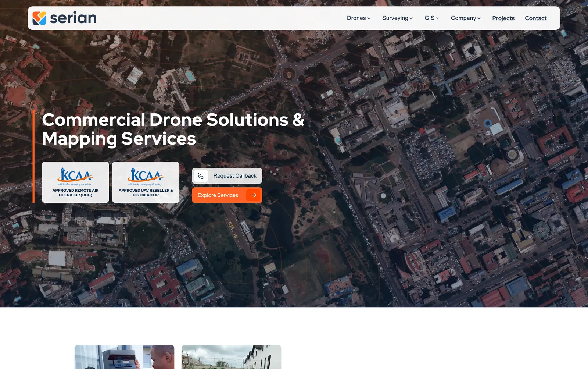This screenshot has width=588, height=369.
Task: Click the serian wordmark in header
Action: [73, 18]
